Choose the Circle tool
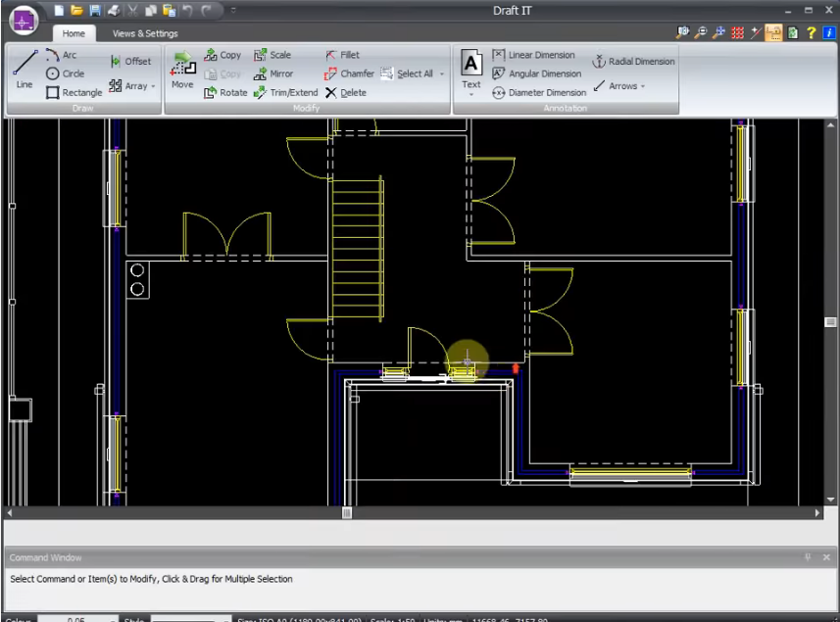This screenshot has width=840, height=622. click(x=65, y=73)
